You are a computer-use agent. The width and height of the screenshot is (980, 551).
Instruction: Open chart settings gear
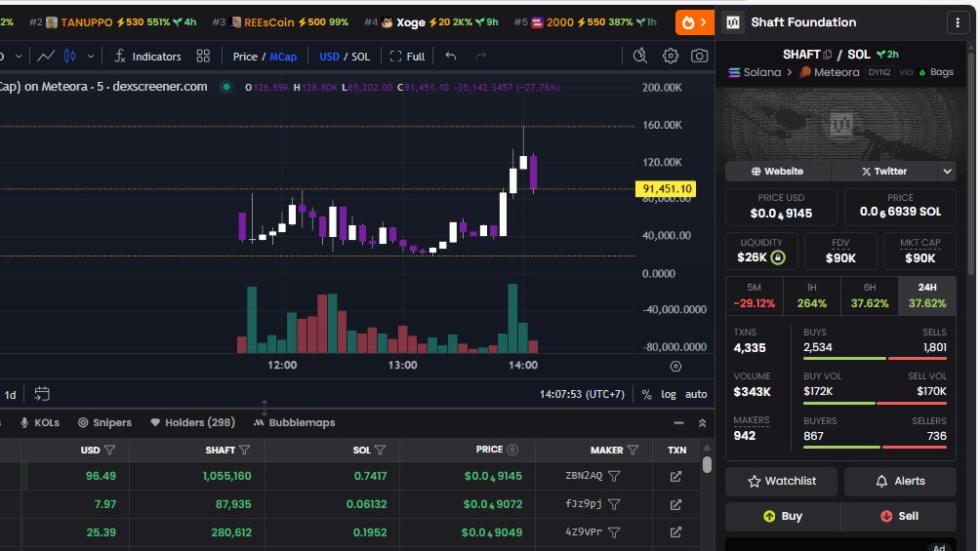point(670,57)
